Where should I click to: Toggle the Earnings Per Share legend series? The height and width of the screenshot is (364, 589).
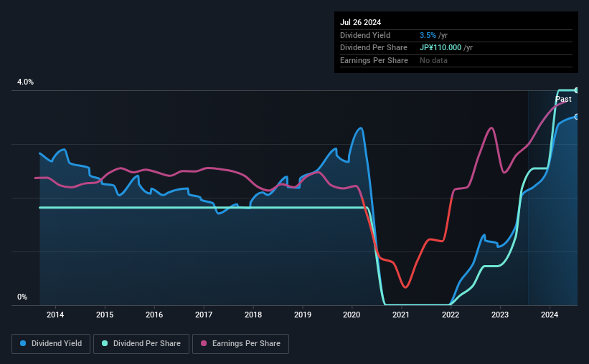click(240, 343)
